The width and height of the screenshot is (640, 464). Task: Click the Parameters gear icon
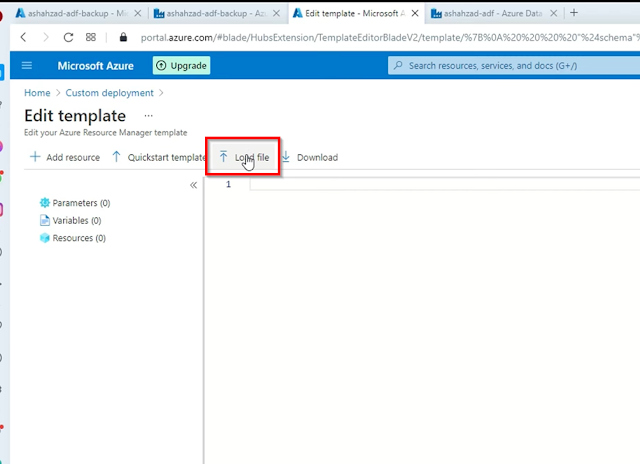[44, 202]
